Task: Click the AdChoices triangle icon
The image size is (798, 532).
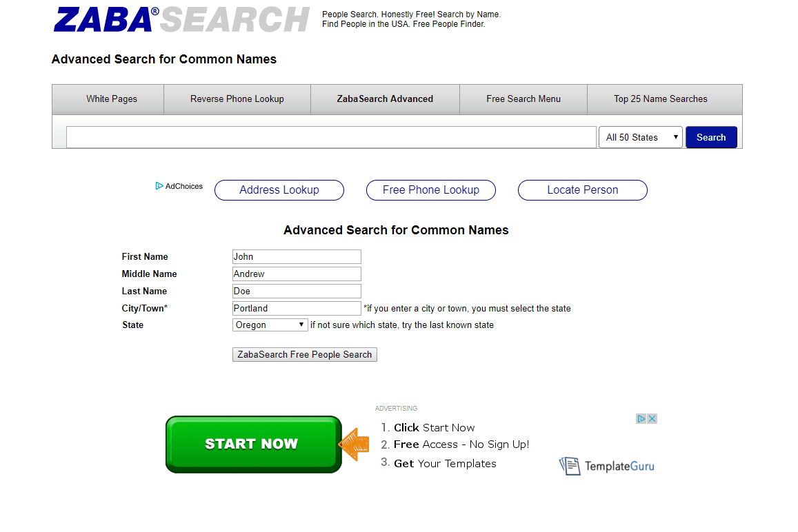Action: [159, 186]
